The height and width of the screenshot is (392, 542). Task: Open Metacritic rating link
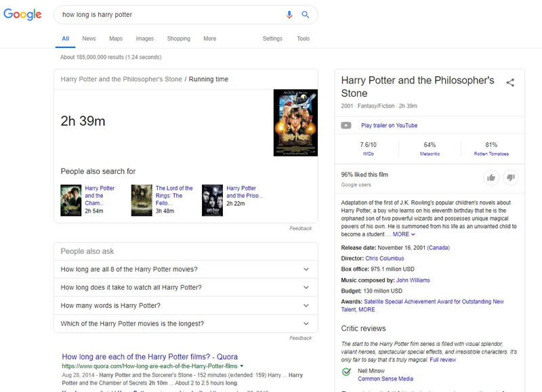click(430, 154)
